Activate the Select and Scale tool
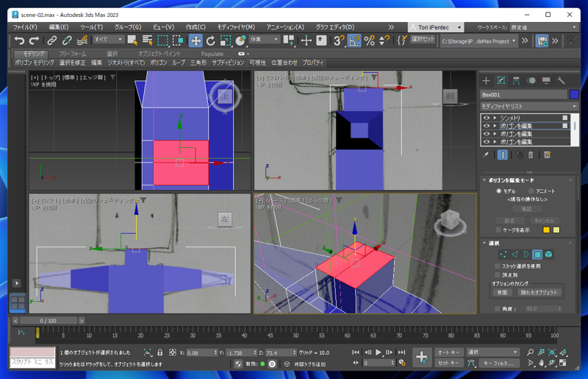 [226, 40]
